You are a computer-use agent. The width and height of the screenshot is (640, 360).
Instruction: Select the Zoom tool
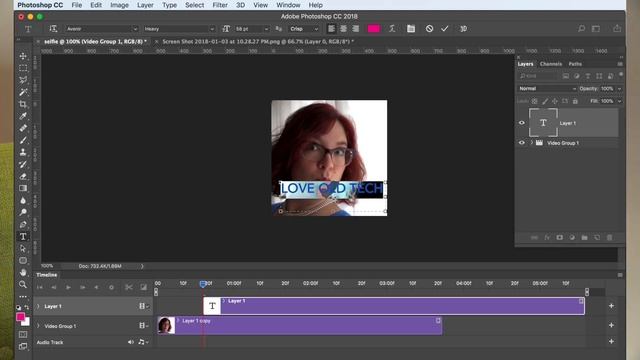(x=23, y=284)
